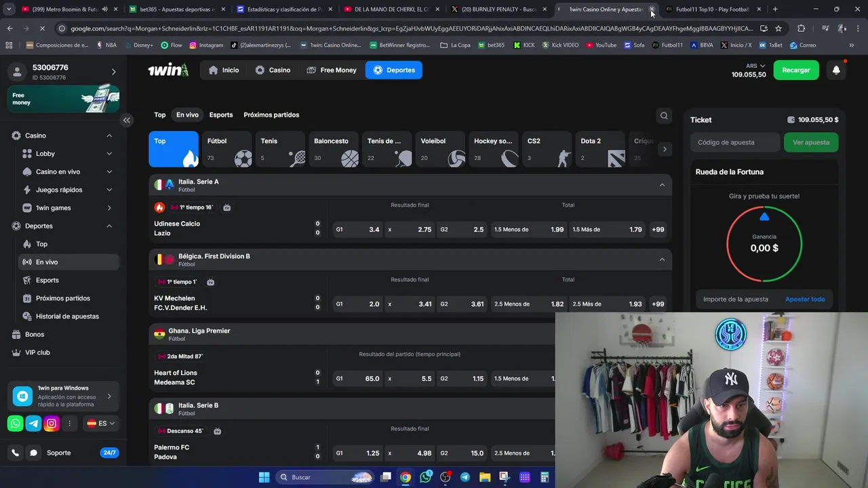
Task: Click the Free money banner
Action: pos(63,99)
